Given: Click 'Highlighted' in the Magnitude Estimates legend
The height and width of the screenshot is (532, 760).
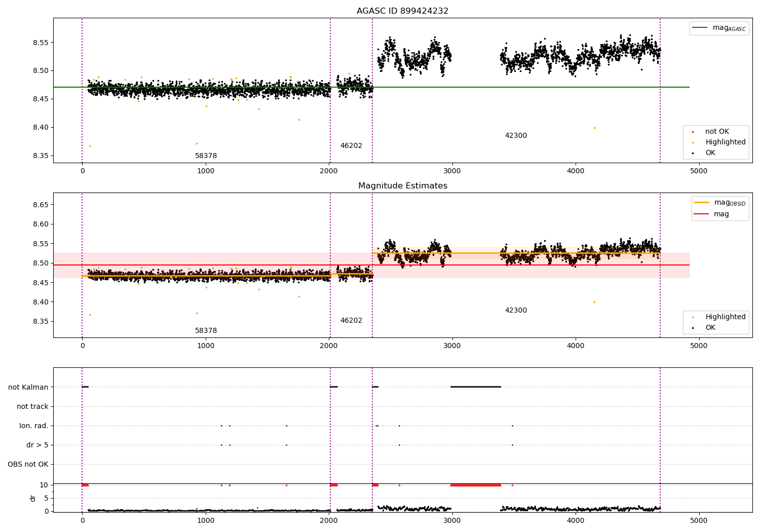Looking at the screenshot, I should click(x=719, y=317).
